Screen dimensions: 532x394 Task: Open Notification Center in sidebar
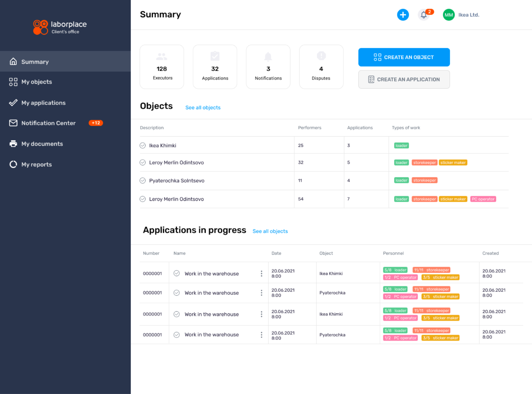coord(48,123)
